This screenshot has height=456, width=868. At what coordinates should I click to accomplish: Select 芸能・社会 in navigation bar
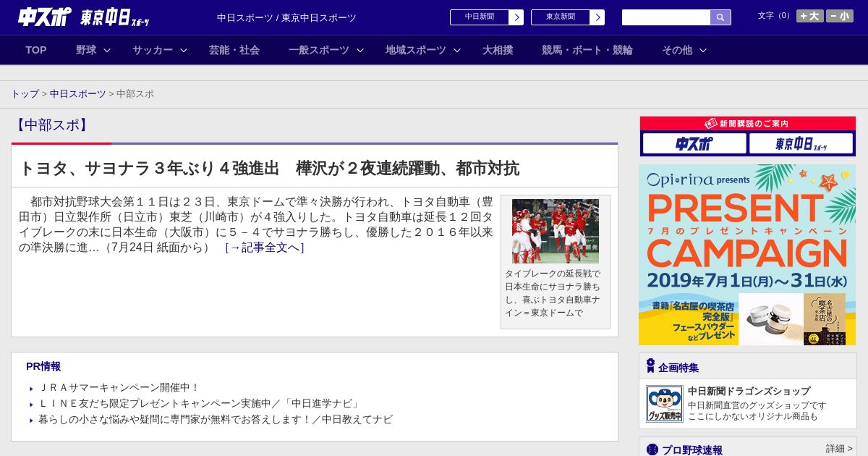click(x=234, y=50)
